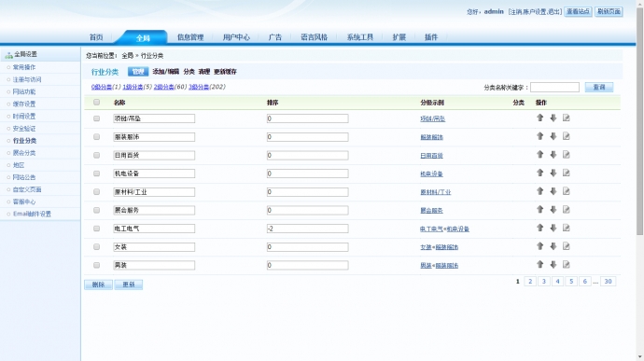Open 安全验证 in the sidebar
Image resolution: width=644 pixels, height=361 pixels.
(x=24, y=129)
